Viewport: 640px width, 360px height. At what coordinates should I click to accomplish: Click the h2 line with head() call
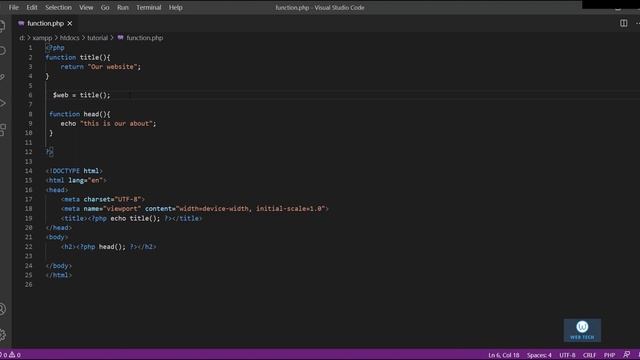108,247
